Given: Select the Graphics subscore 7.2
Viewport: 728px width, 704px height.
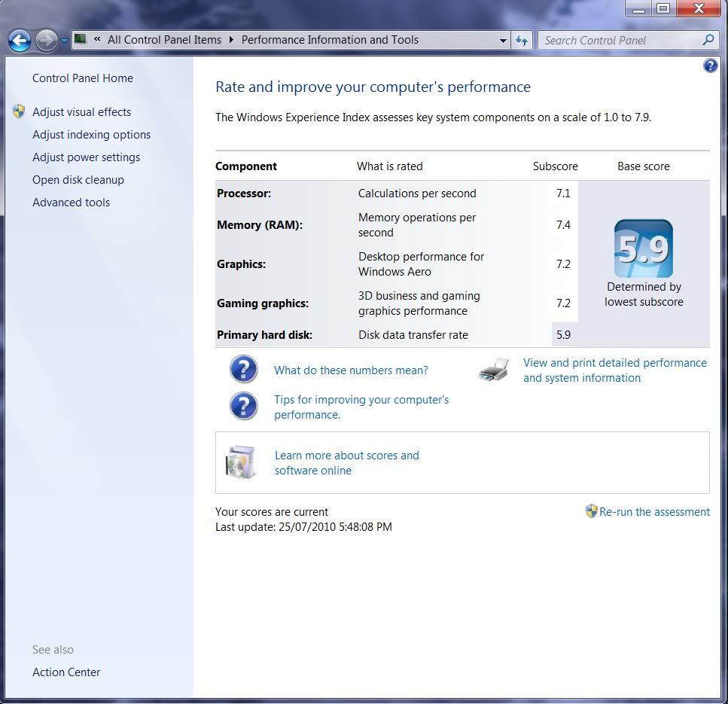Looking at the screenshot, I should (563, 264).
